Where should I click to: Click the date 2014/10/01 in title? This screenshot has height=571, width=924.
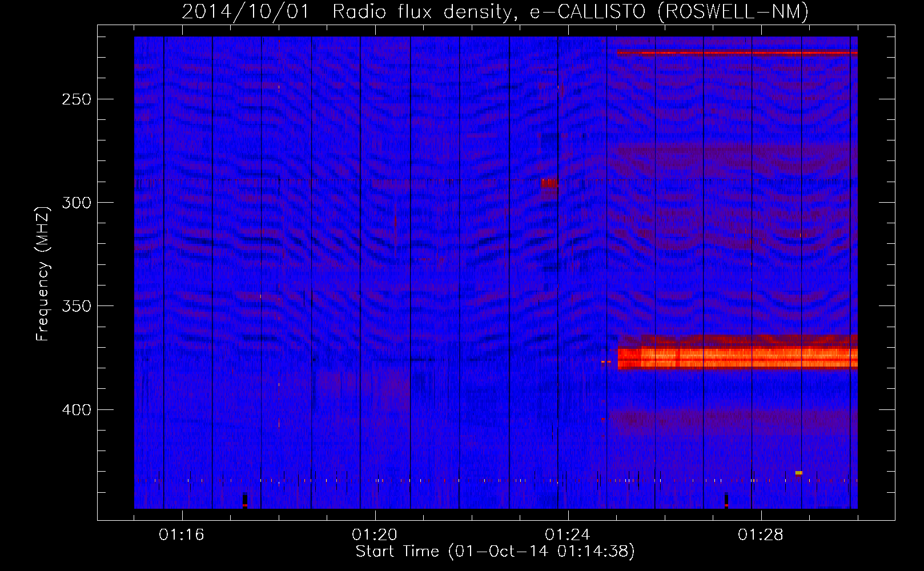click(x=246, y=12)
